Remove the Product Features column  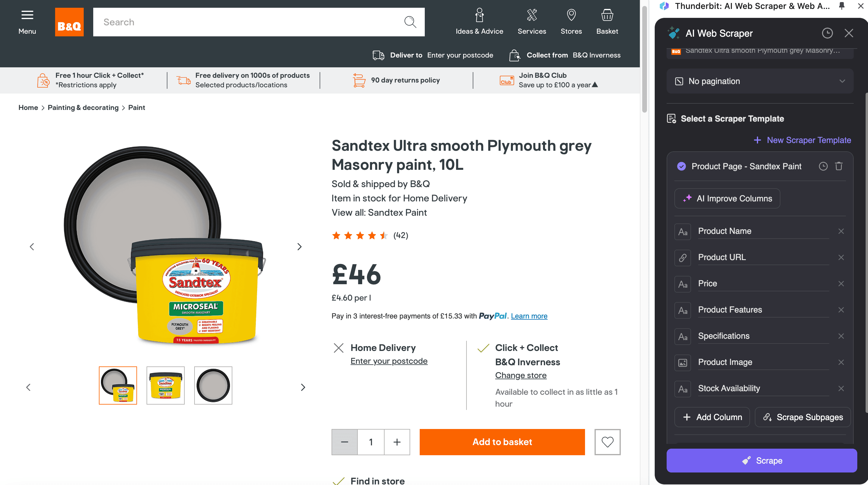(x=841, y=310)
